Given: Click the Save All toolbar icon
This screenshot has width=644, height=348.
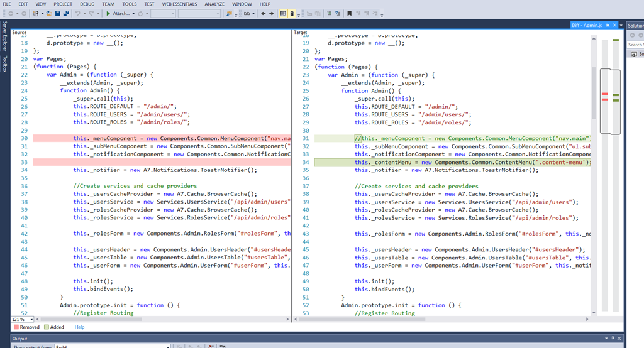Looking at the screenshot, I should (x=65, y=14).
